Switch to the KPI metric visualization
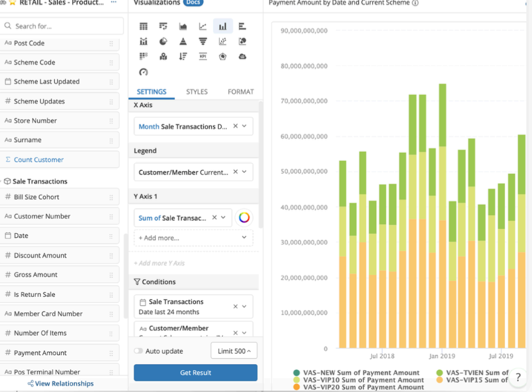Screen dimensions: 532x392 point(203,57)
